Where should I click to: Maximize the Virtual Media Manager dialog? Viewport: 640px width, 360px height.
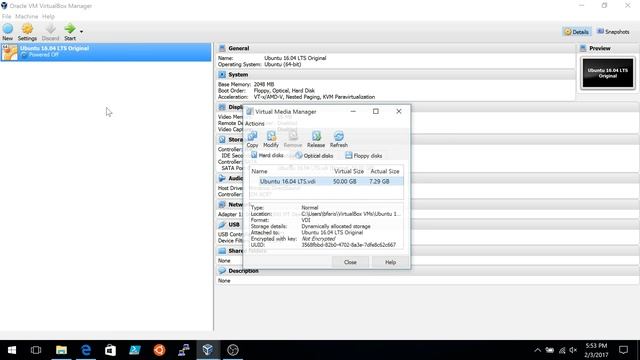(x=376, y=111)
